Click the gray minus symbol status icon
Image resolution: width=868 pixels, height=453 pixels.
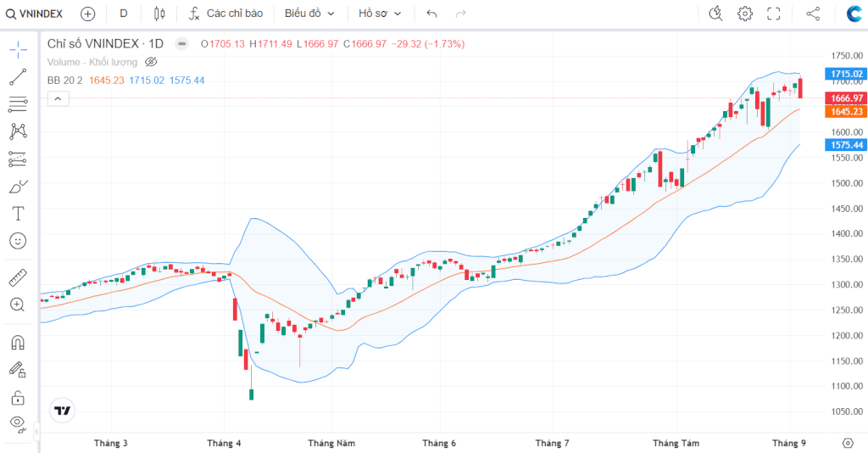pos(181,44)
